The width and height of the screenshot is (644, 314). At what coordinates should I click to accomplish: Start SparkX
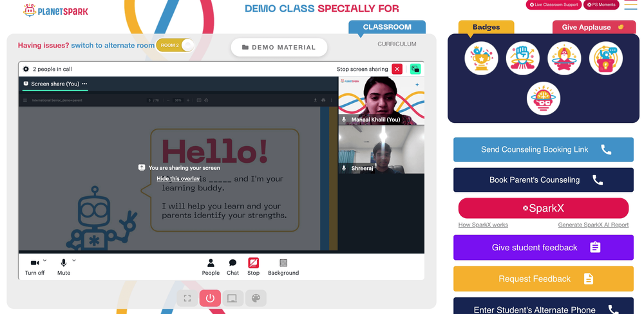click(544, 208)
